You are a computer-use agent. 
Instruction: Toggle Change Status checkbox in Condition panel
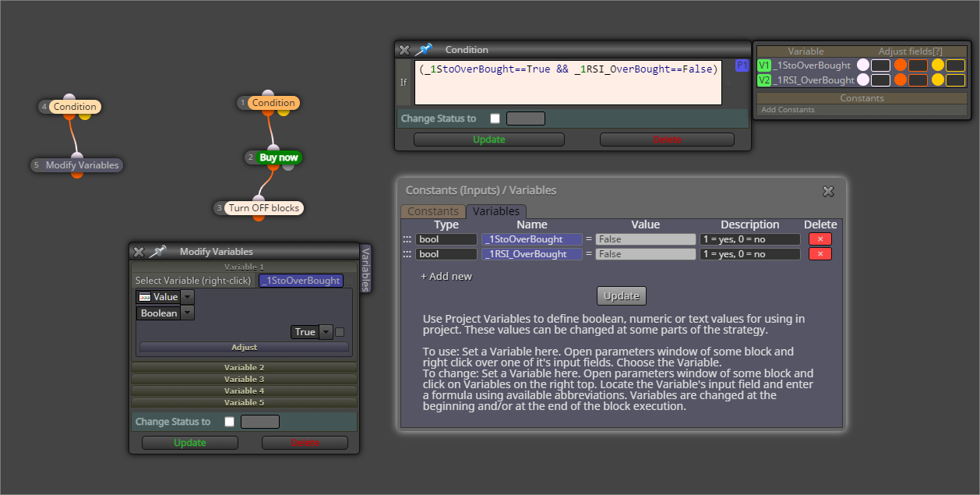pos(495,118)
